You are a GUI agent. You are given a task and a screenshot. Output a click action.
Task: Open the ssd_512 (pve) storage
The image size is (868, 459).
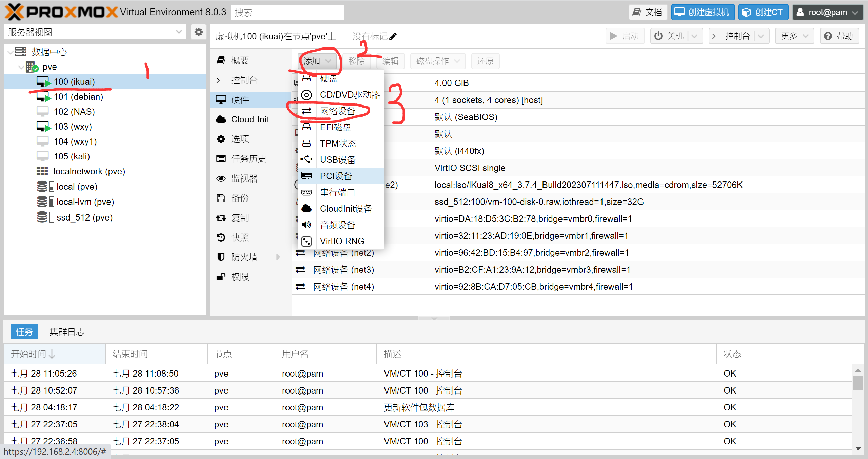click(x=84, y=217)
